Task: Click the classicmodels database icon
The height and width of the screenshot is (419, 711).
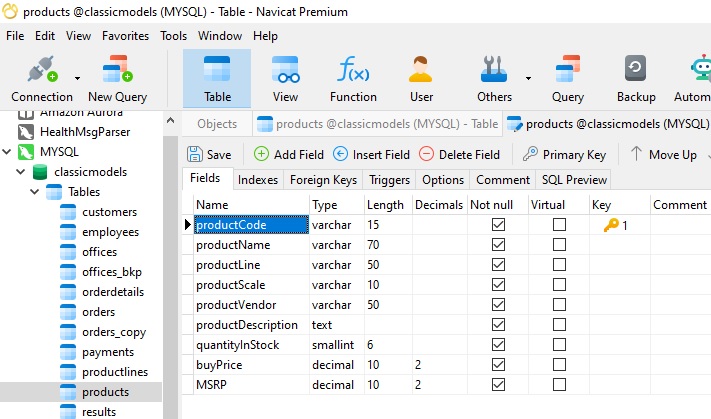Action: click(40, 172)
